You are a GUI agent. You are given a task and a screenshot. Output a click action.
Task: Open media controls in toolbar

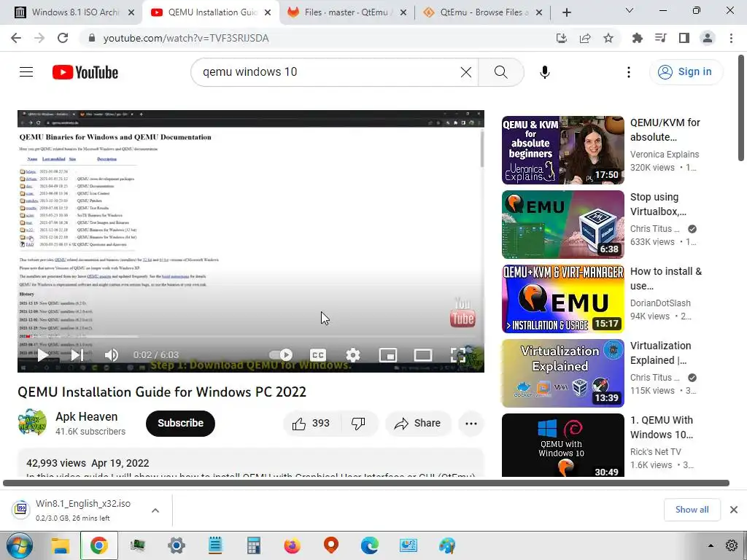point(660,38)
